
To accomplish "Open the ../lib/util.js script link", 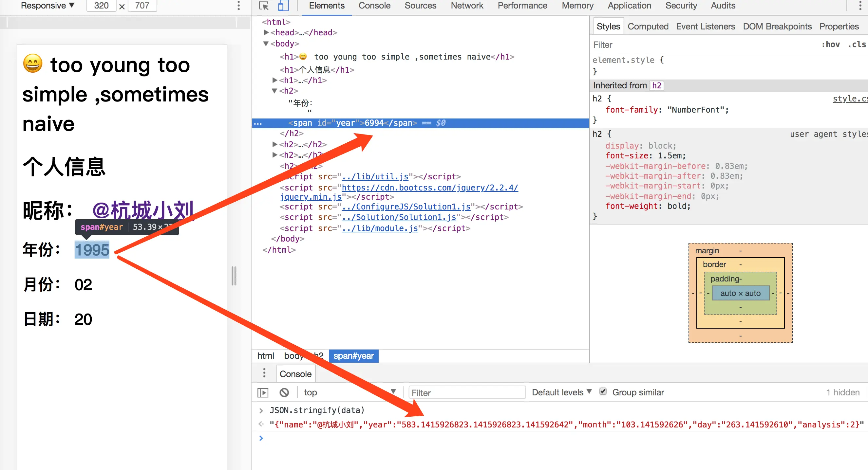I will pyautogui.click(x=375, y=176).
